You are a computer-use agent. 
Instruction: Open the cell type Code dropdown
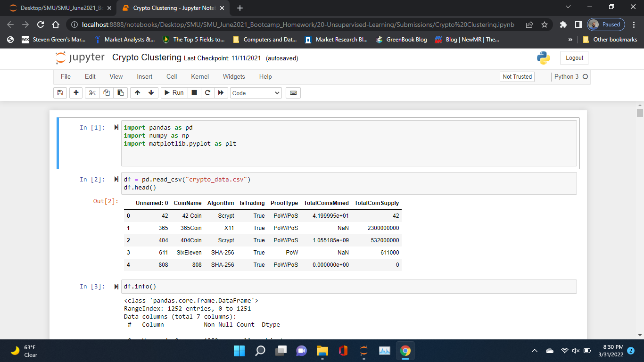point(256,93)
